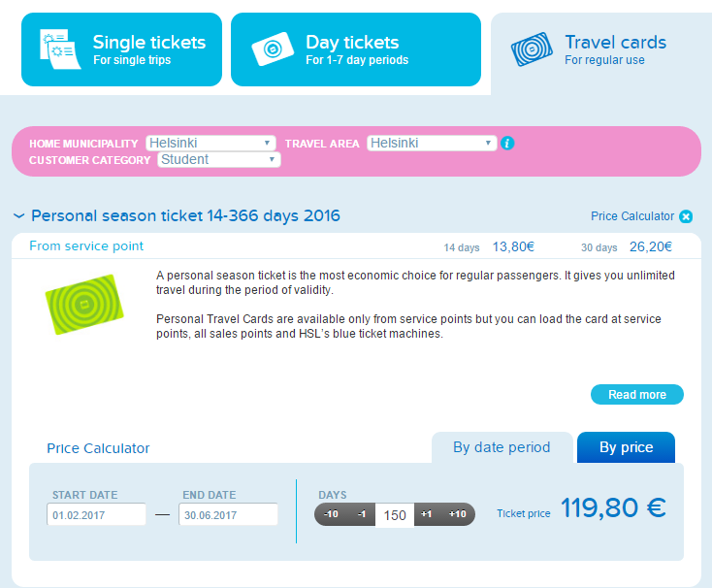The height and width of the screenshot is (588, 712).
Task: Decrease days by 10
Action: pyautogui.click(x=331, y=514)
